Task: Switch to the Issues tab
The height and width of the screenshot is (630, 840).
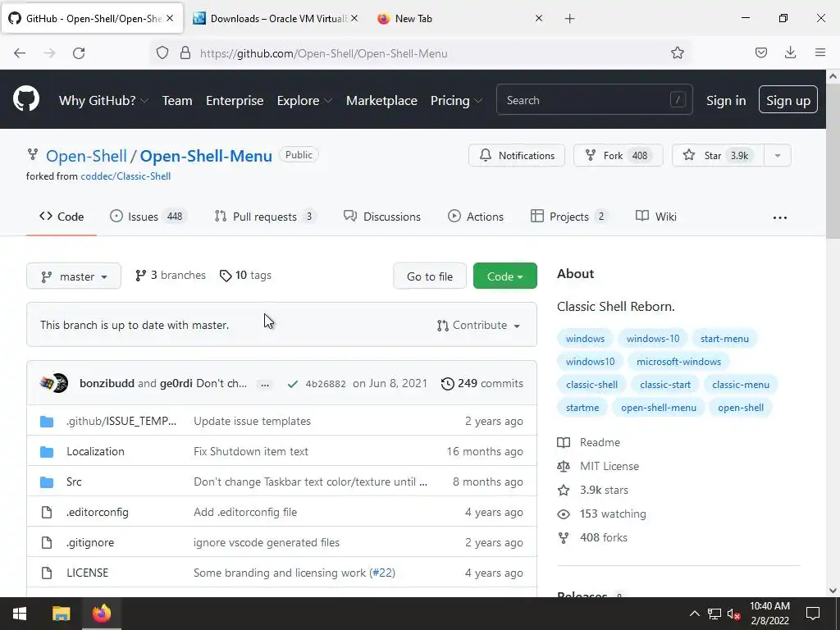Action: coord(147,217)
